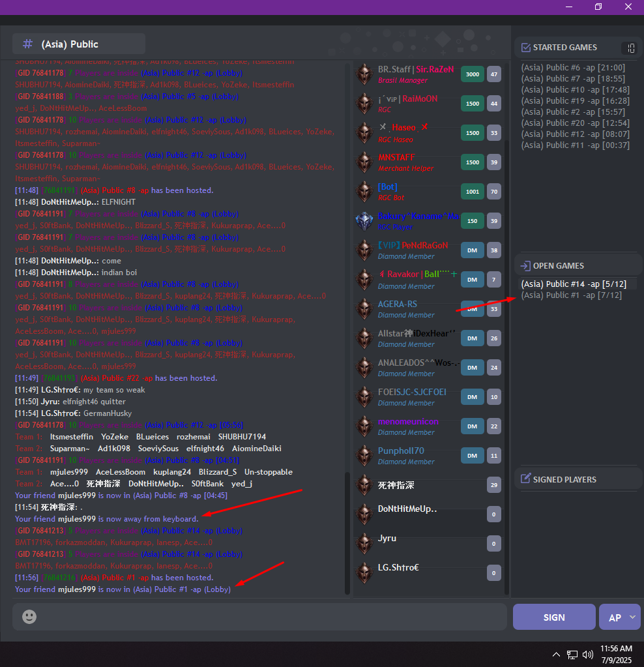Click the Open Games arrow icon
The height and width of the screenshot is (667, 644).
pyautogui.click(x=525, y=266)
